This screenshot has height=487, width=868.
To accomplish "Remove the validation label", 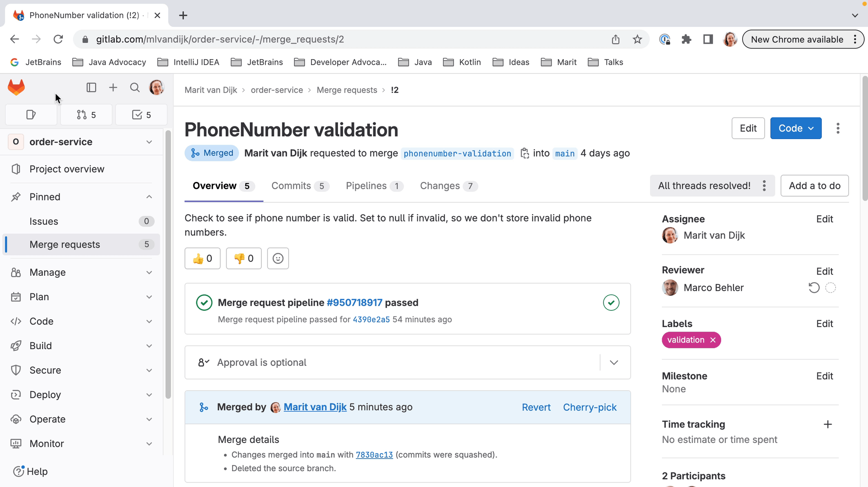I will tap(713, 340).
